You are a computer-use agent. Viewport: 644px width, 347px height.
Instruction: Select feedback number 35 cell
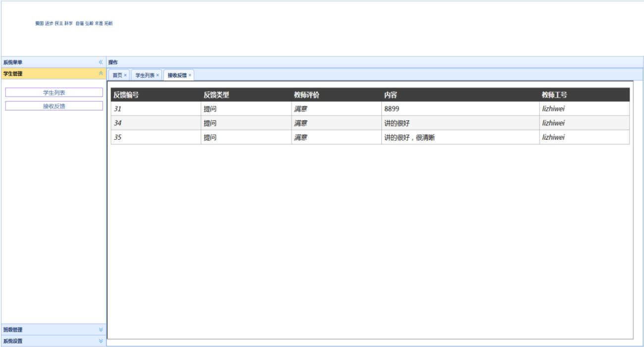tap(156, 137)
